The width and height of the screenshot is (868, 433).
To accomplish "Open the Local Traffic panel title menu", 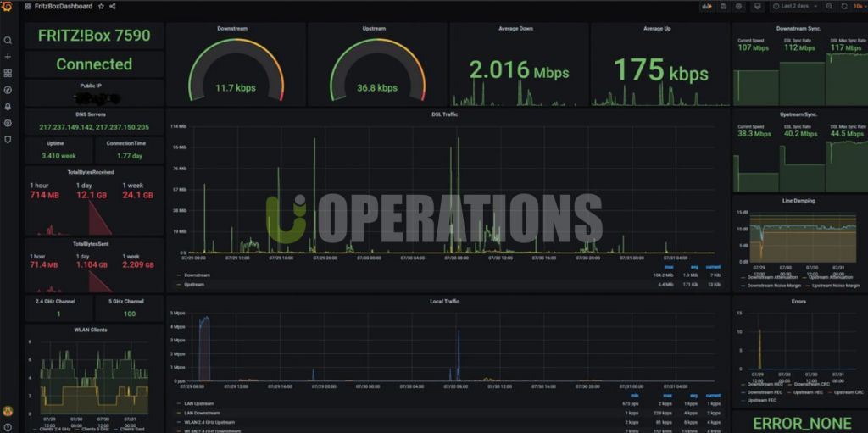I will tap(444, 301).
